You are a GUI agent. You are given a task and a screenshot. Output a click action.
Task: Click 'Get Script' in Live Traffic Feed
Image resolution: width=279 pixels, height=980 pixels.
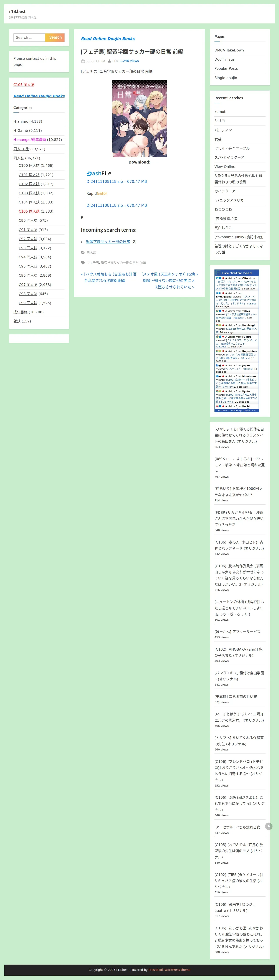tap(236, 410)
